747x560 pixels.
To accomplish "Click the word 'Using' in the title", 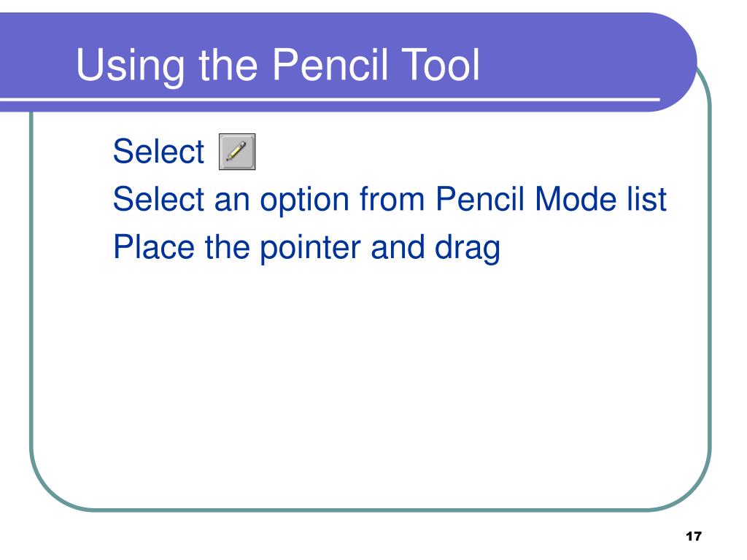I will tap(130, 66).
